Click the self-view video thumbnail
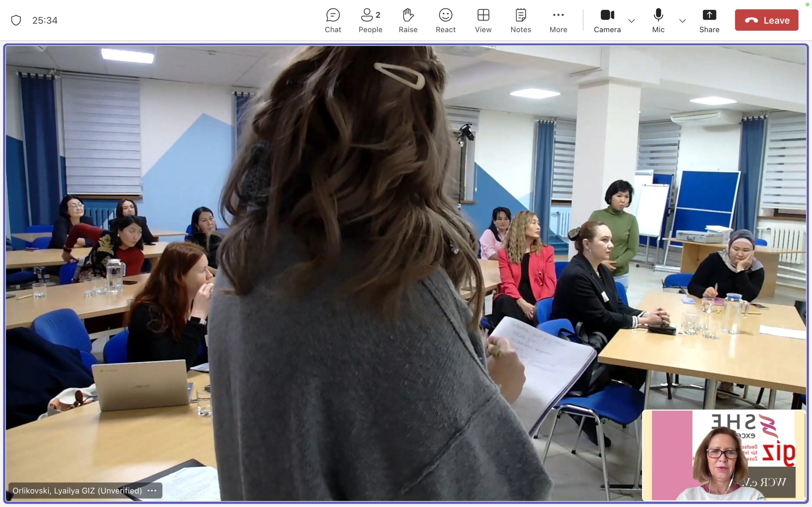This screenshot has width=812, height=507. point(723,454)
